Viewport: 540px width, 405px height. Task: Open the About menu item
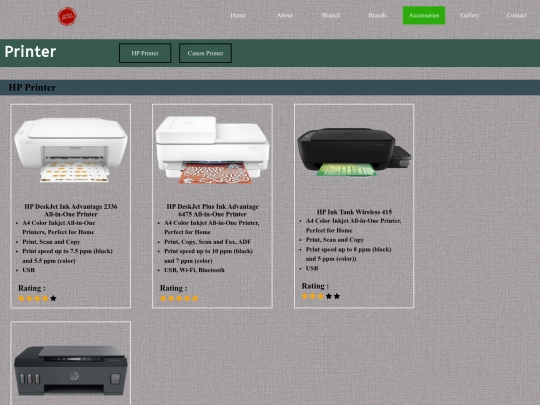tap(284, 15)
